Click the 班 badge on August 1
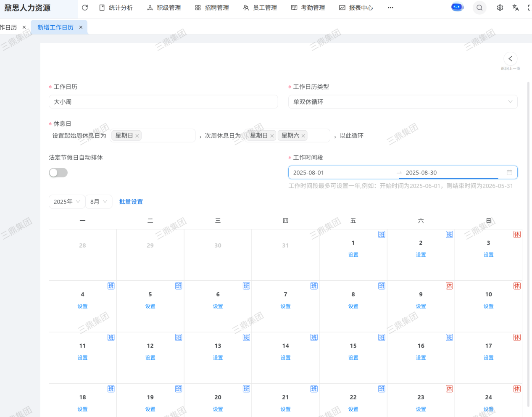Image resolution: width=532 pixels, height=417 pixels. coord(382,235)
